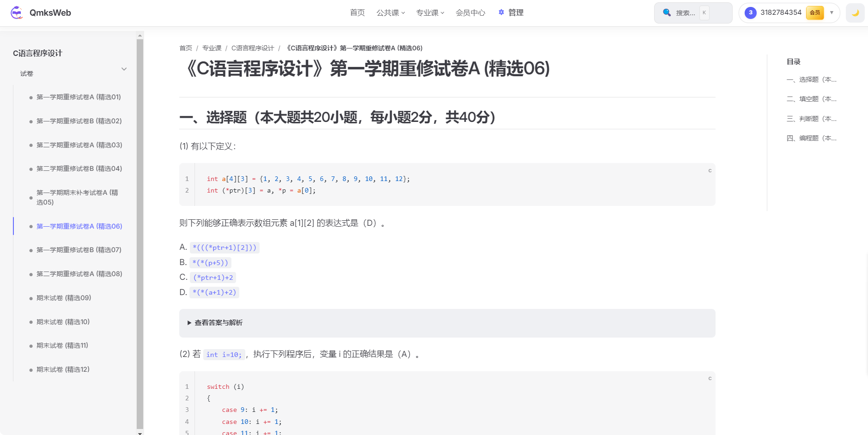Click the sidebar title C语言程序设计
Image resolution: width=868 pixels, height=435 pixels.
(37, 53)
